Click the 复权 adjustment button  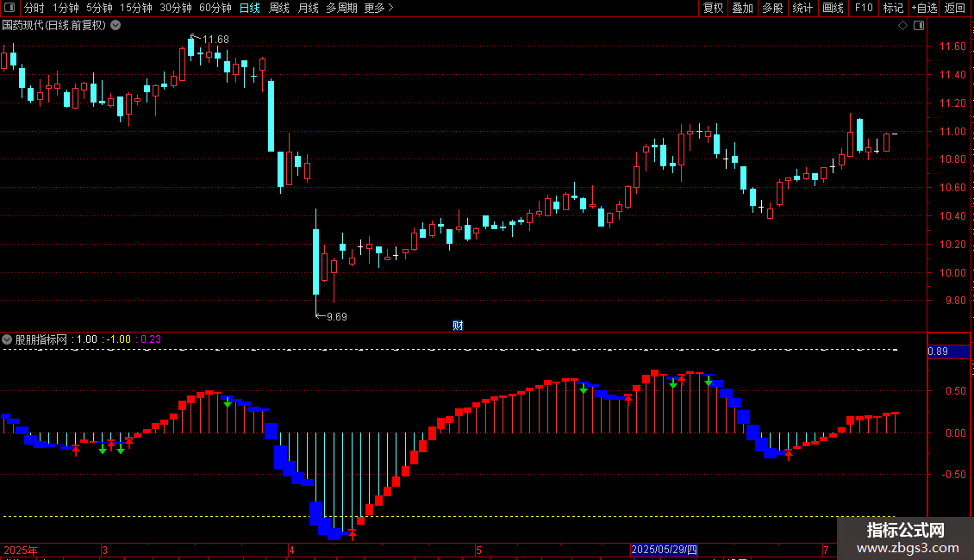point(713,8)
